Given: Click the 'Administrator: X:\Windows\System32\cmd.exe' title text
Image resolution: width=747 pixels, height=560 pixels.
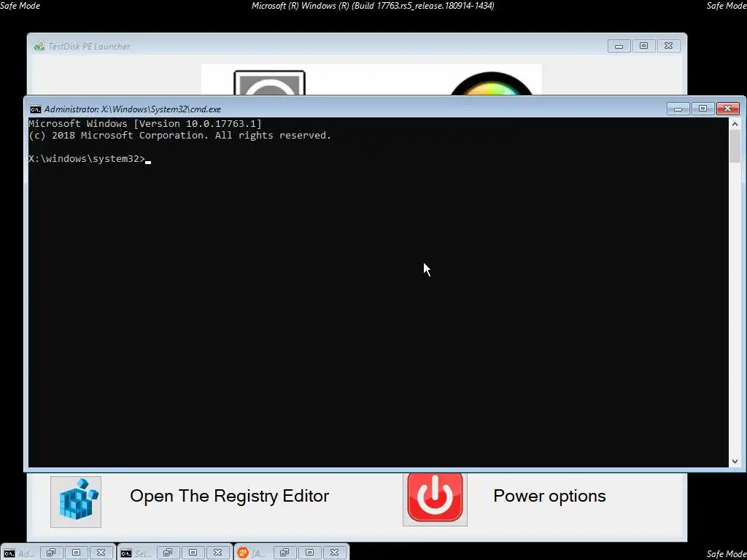Looking at the screenshot, I should click(x=133, y=109).
